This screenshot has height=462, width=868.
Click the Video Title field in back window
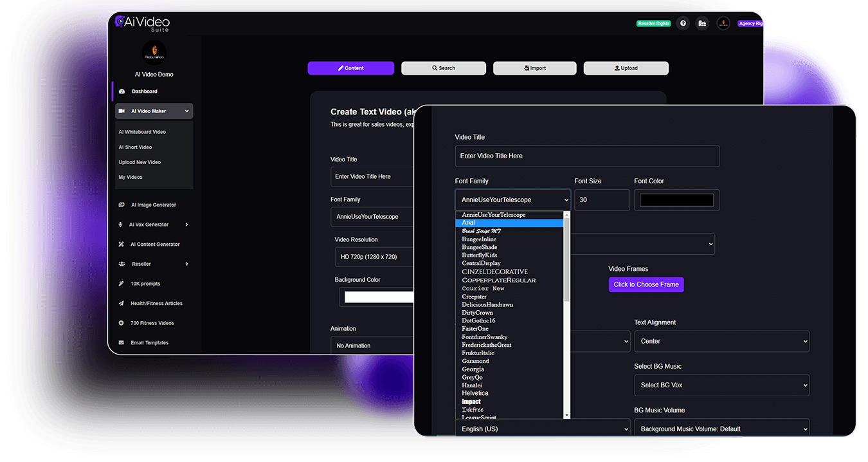click(372, 176)
